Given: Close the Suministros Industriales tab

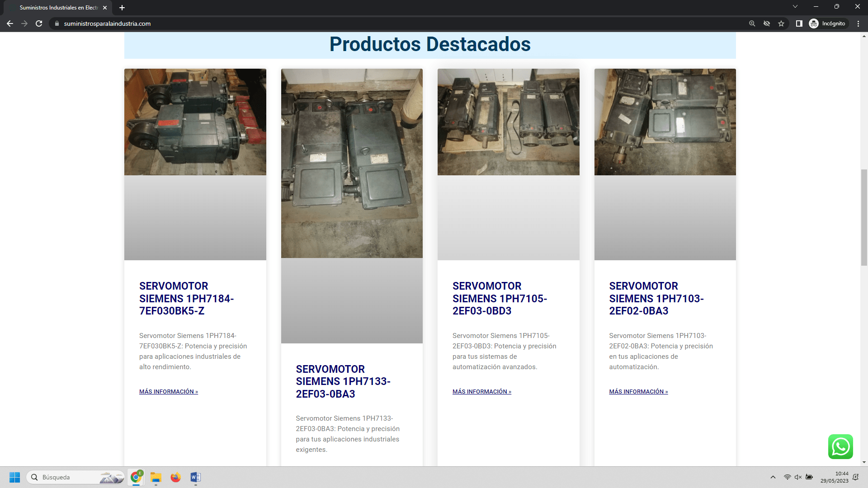Looking at the screenshot, I should [105, 8].
